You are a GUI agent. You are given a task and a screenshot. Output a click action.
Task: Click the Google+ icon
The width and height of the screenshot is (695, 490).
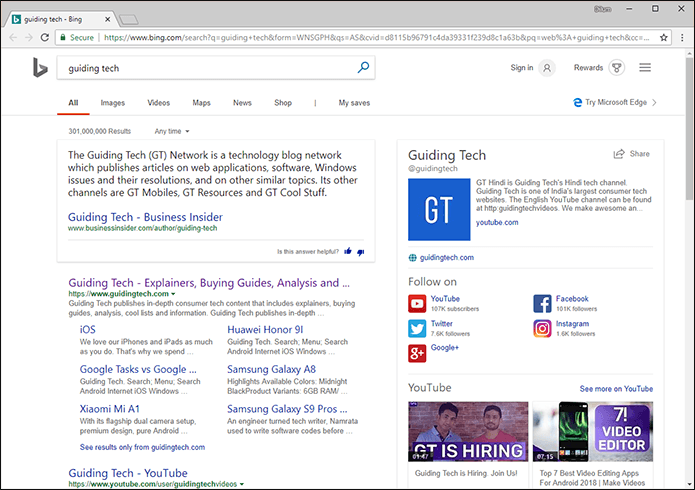417,353
